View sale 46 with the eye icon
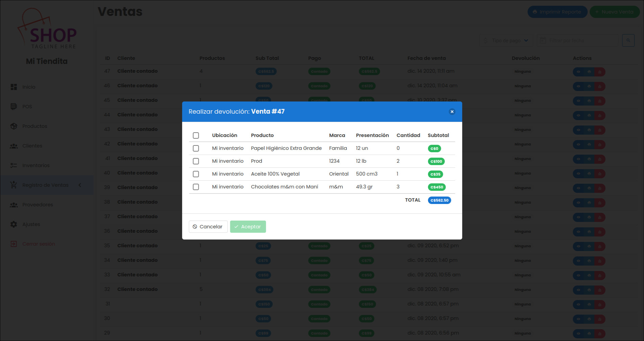Image resolution: width=644 pixels, height=341 pixels. tap(578, 86)
